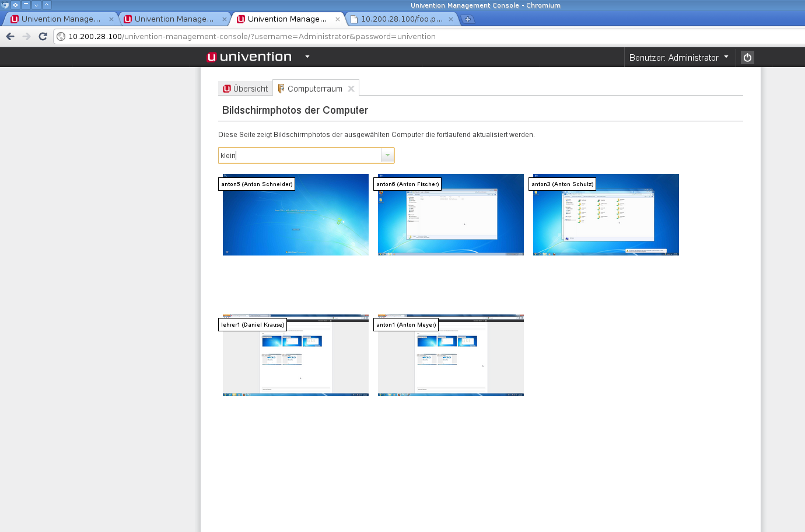Reload the page with the refresh icon

pyautogui.click(x=43, y=36)
